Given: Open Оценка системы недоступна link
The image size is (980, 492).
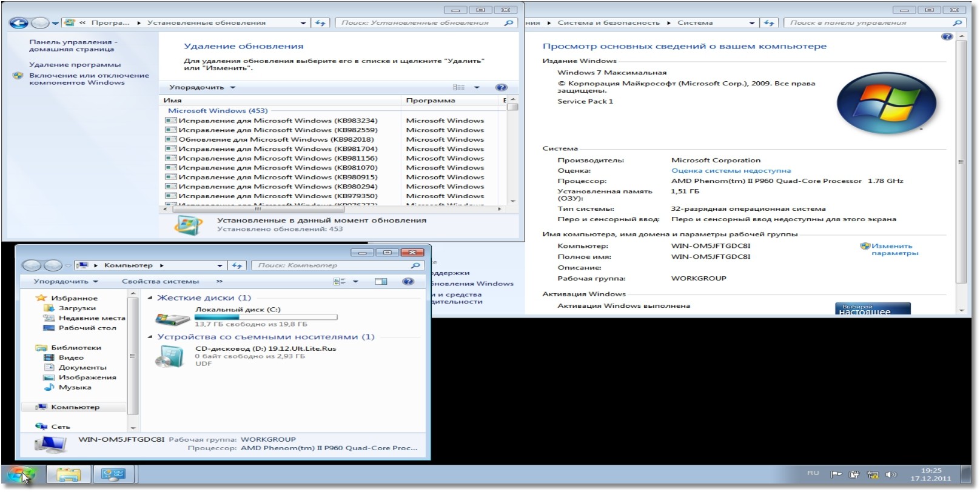Looking at the screenshot, I should point(731,171).
